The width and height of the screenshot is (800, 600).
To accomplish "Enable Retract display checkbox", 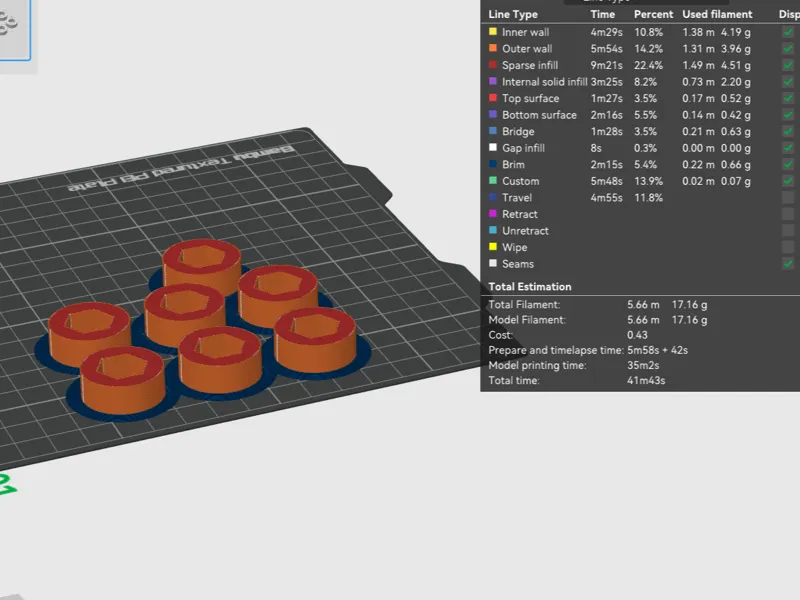I will click(788, 214).
